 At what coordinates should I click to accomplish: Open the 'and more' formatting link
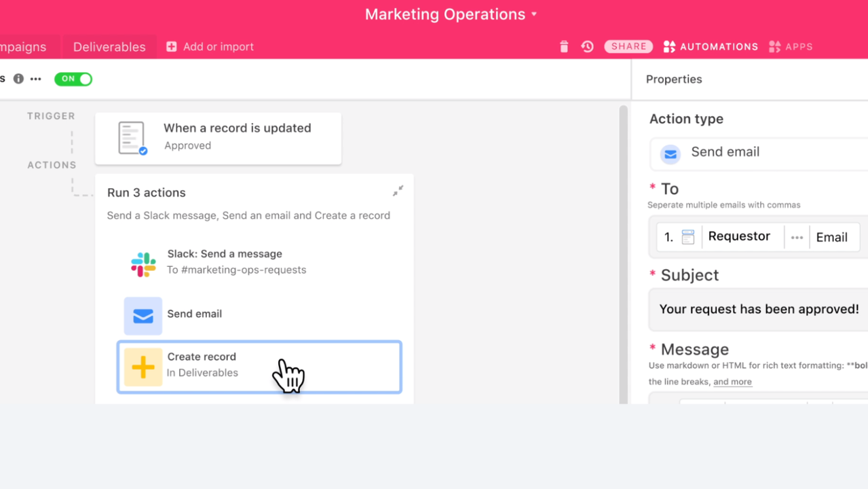click(x=732, y=382)
